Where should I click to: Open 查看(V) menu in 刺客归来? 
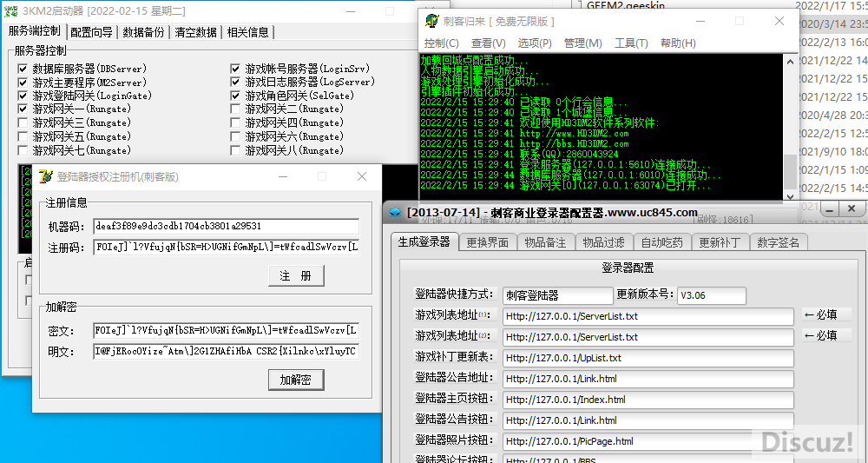(x=488, y=43)
